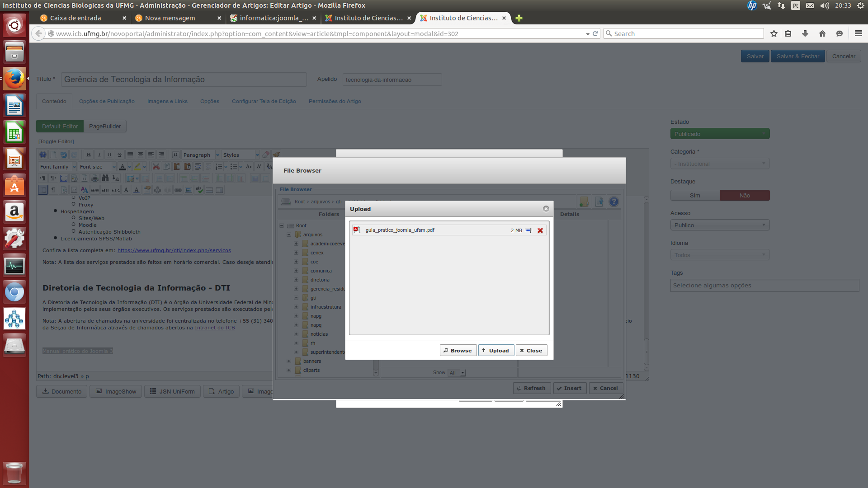
Task: Close the Upload dialog with X icon
Action: tap(546, 209)
